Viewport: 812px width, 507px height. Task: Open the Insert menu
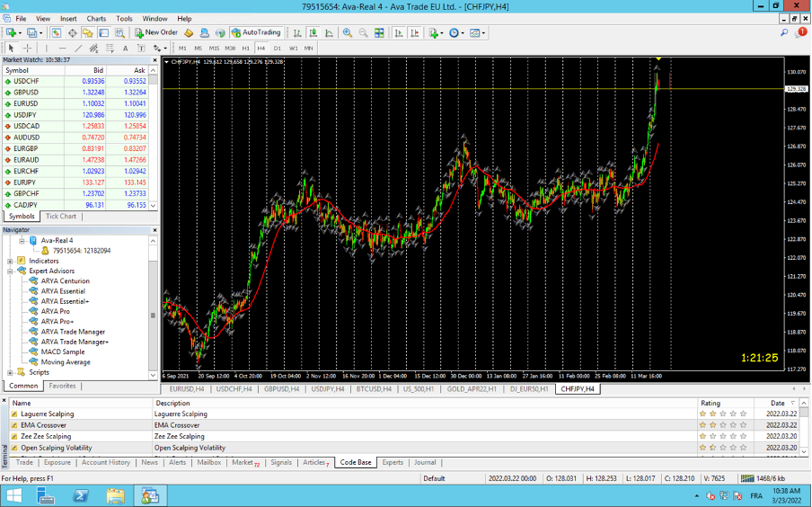tap(68, 19)
